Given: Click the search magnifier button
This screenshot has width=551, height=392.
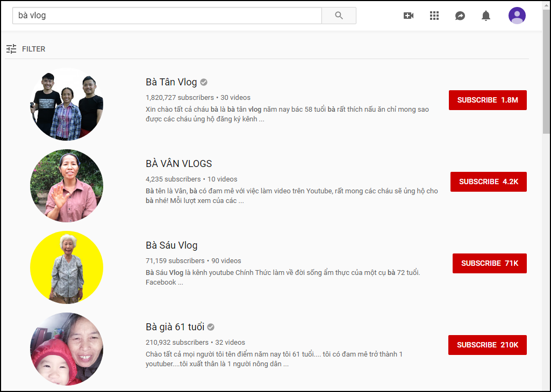Looking at the screenshot, I should (339, 16).
